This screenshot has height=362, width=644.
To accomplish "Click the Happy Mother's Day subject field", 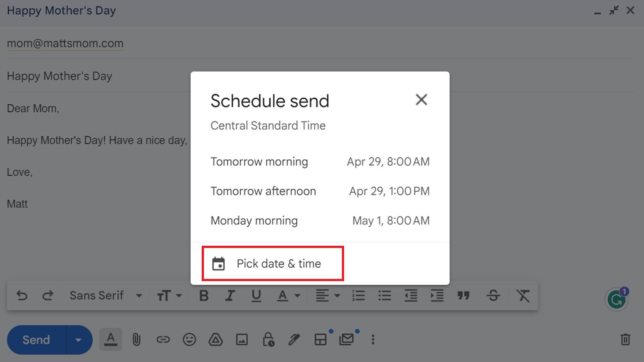I will (x=320, y=76).
